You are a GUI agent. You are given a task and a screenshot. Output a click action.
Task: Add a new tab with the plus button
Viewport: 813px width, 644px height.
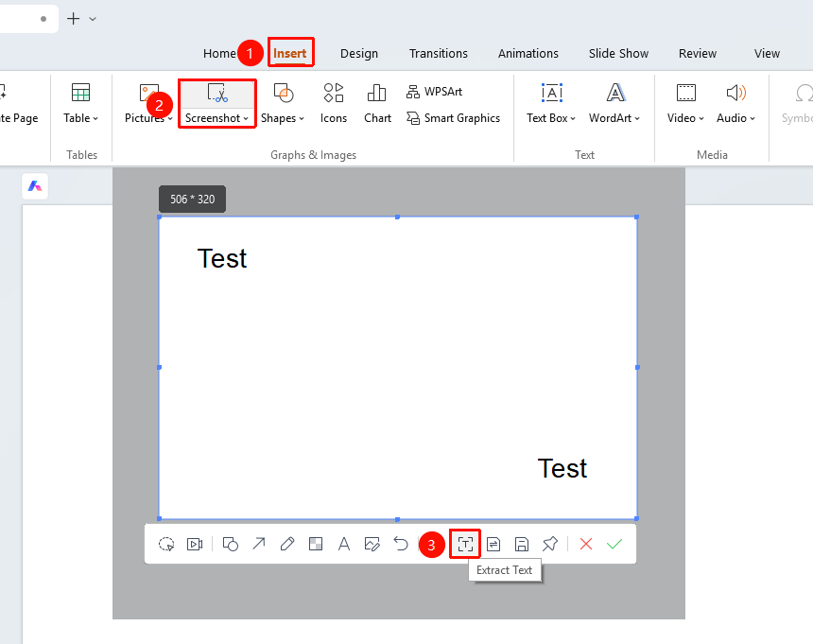tap(73, 19)
